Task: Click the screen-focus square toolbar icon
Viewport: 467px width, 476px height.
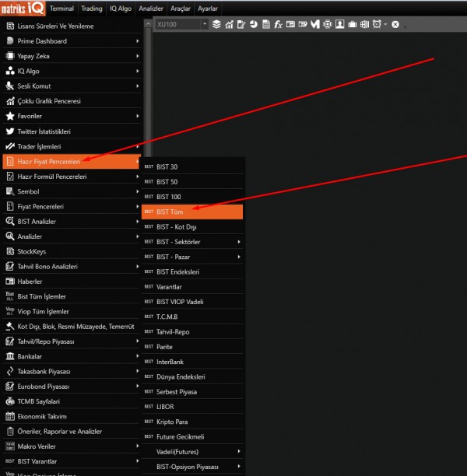Action: [x=328, y=24]
